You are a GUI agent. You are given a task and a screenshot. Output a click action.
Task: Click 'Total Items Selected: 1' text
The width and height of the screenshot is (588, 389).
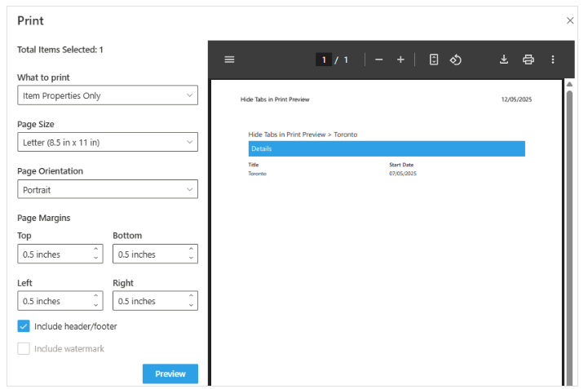pyautogui.click(x=60, y=50)
